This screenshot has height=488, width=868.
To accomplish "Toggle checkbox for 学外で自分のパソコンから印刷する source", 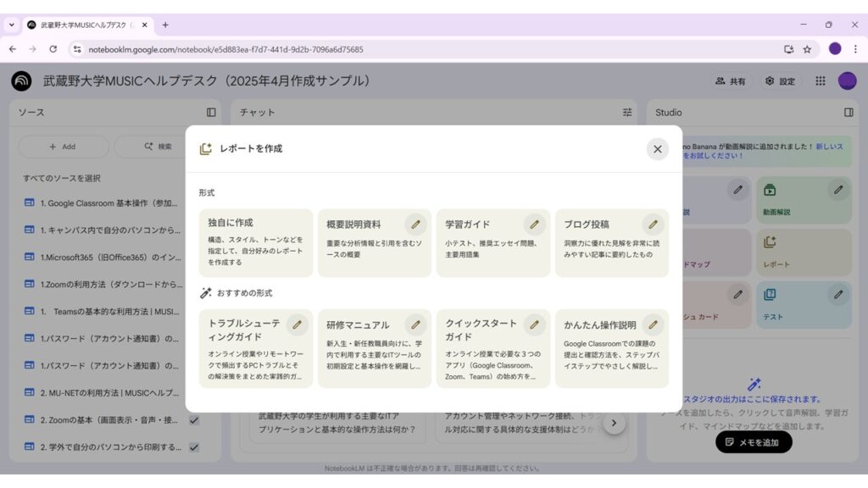I will pos(194,447).
